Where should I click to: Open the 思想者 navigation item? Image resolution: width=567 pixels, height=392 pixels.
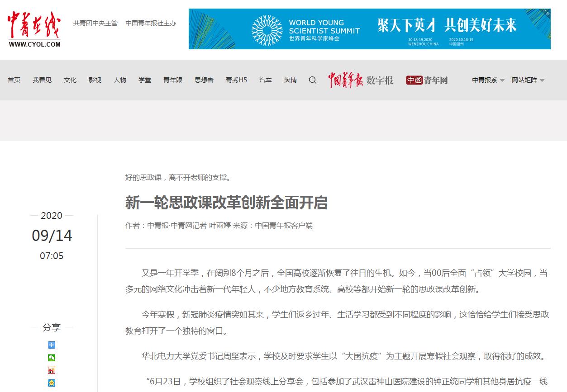(x=204, y=80)
